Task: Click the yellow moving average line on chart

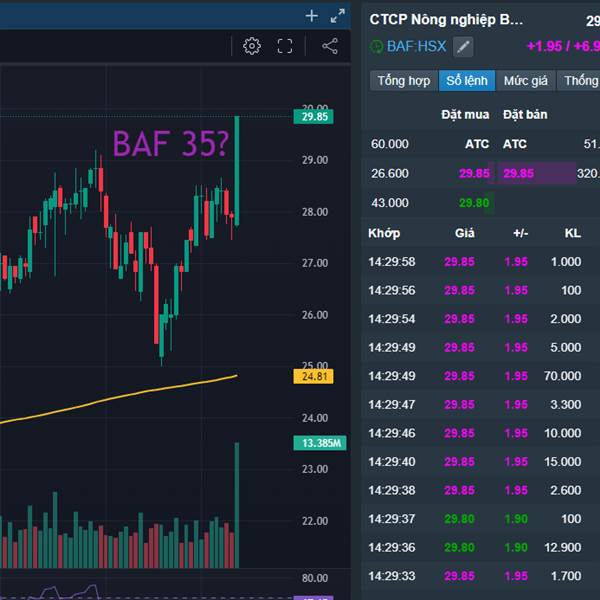Action: tap(119, 397)
